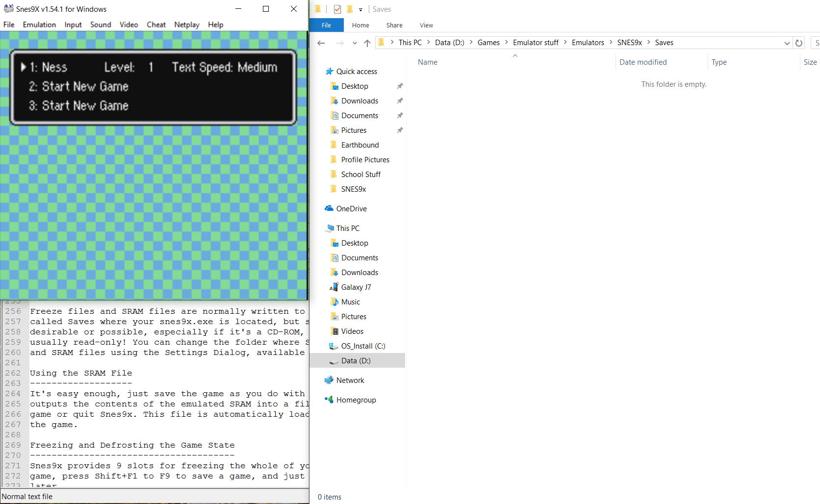This screenshot has height=504, width=820.
Task: Open the recent locations dropdown arrow
Action: point(355,43)
